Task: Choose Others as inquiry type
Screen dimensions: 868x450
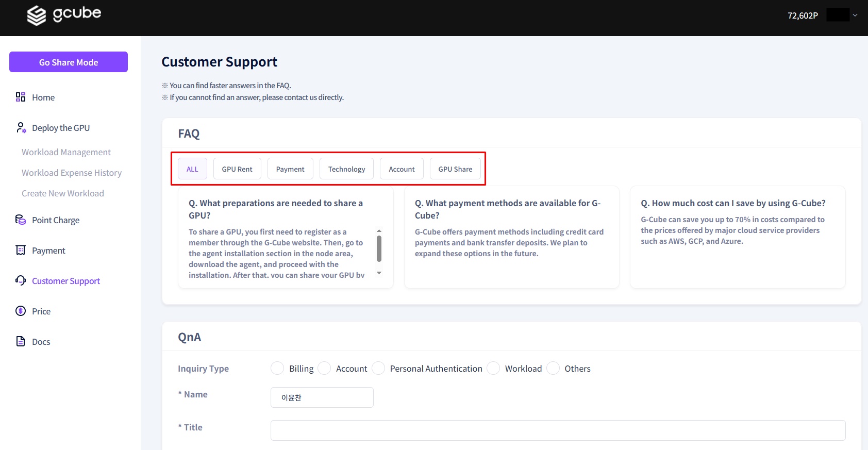Action: coord(553,368)
